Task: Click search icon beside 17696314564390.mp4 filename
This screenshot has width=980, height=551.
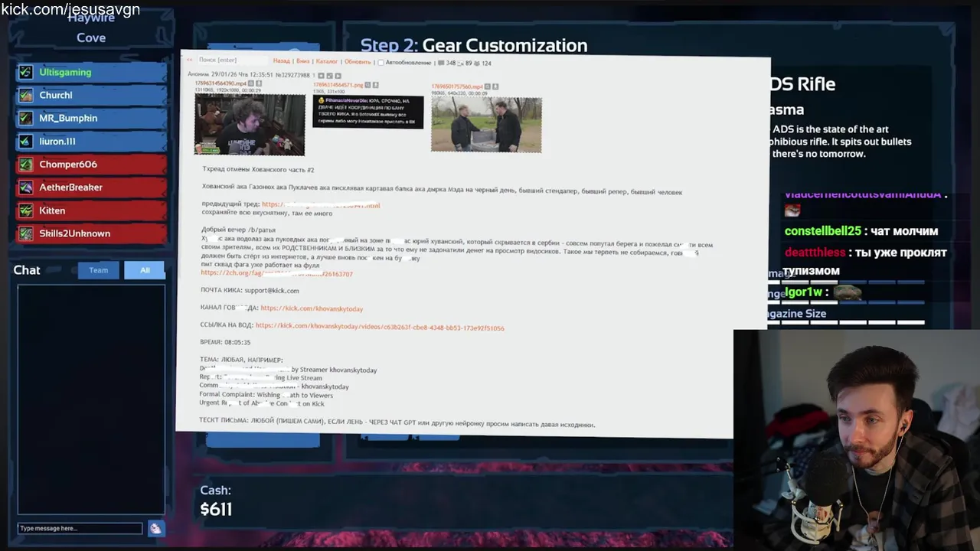Action: coord(250,83)
